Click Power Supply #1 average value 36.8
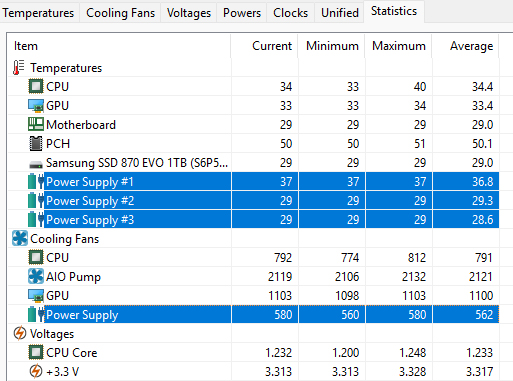 482,182
